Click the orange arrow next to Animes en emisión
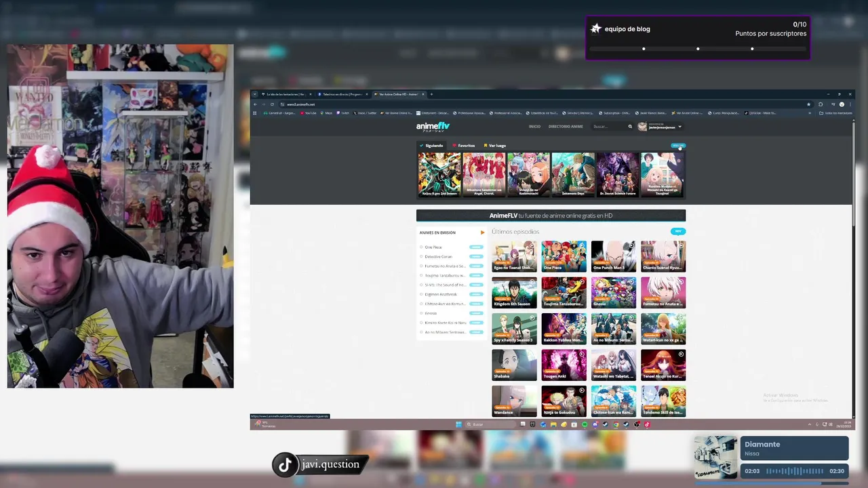This screenshot has height=488, width=868. click(x=483, y=232)
